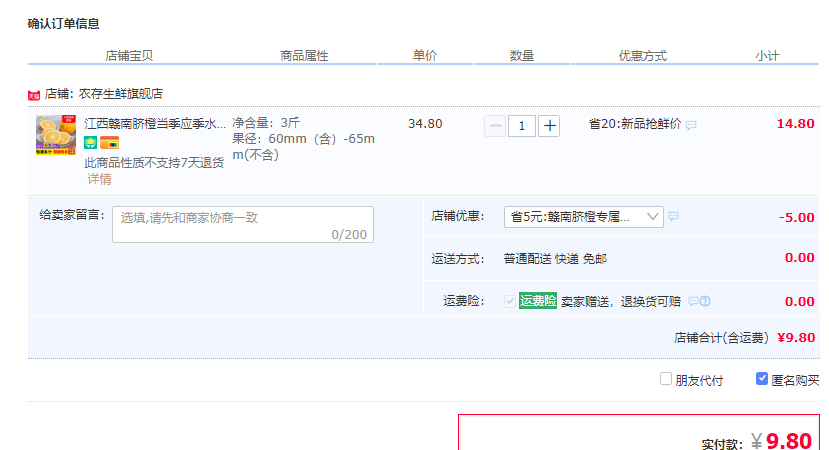Enable the 朋友代付 checkbox

click(x=666, y=379)
